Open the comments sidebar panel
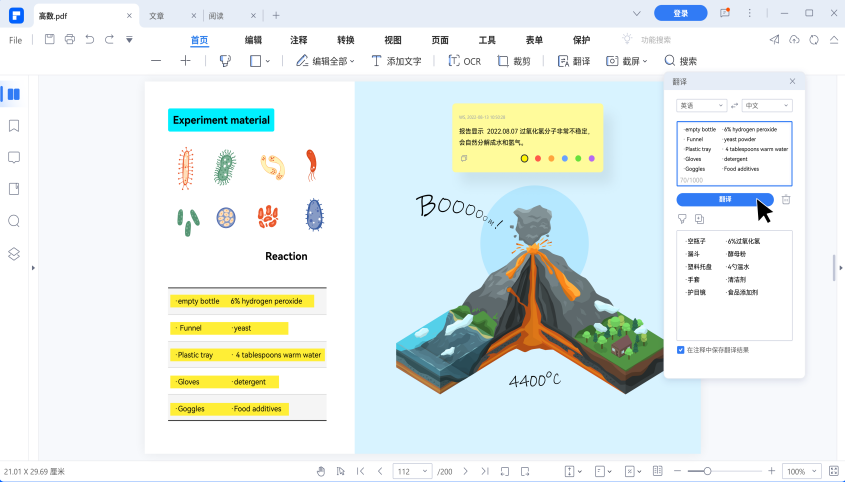Viewport: 845px width, 482px height. pos(14,157)
